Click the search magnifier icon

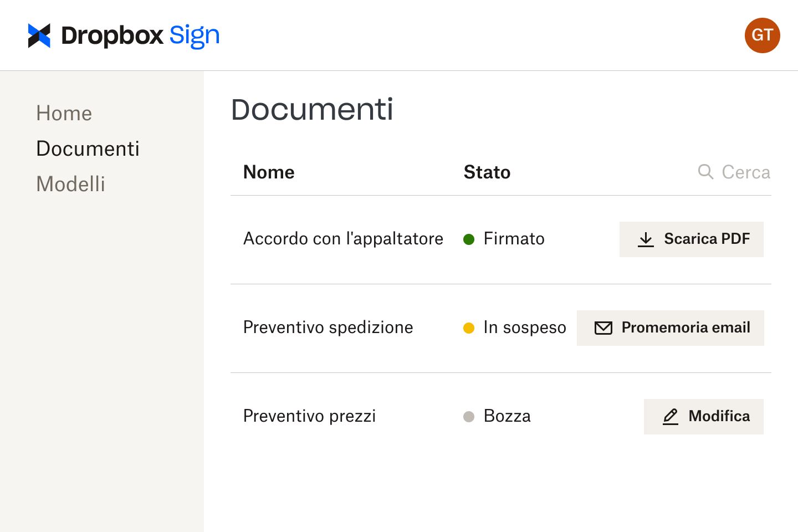pos(705,172)
